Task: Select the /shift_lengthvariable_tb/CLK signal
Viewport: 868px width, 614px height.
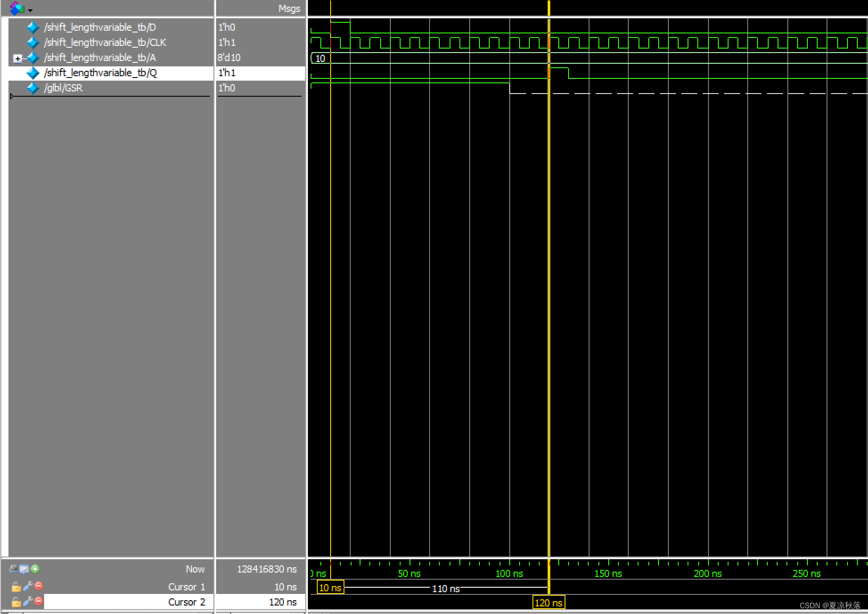Action: pos(105,42)
